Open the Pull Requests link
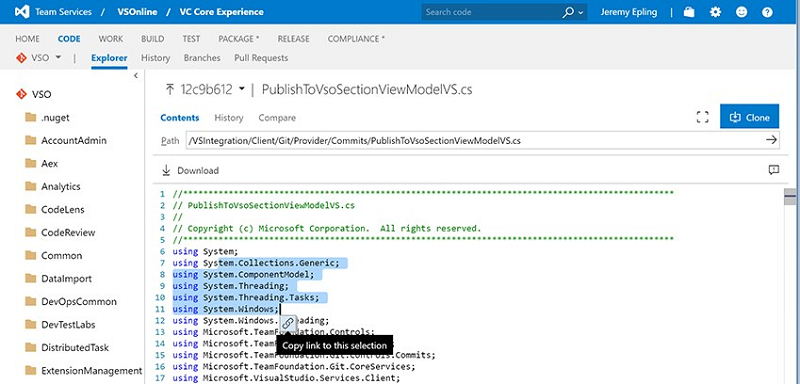The height and width of the screenshot is (384, 800). coord(261,58)
